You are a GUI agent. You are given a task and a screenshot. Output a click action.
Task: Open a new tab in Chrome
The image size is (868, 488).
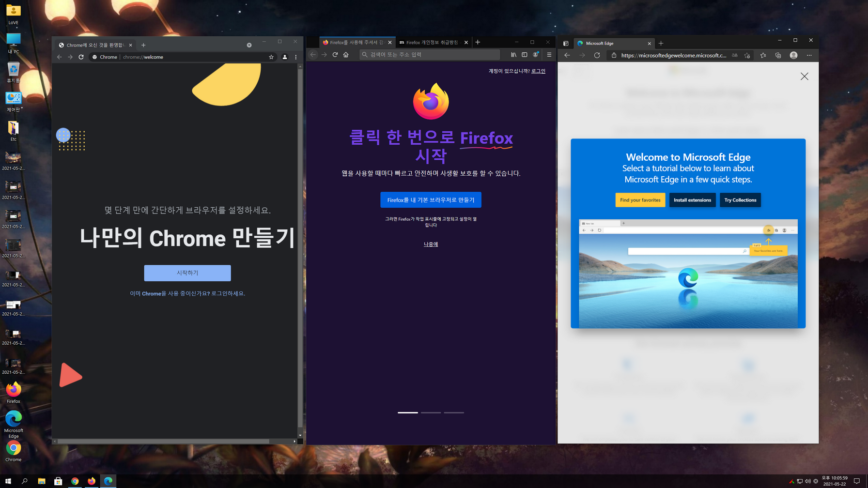(143, 45)
